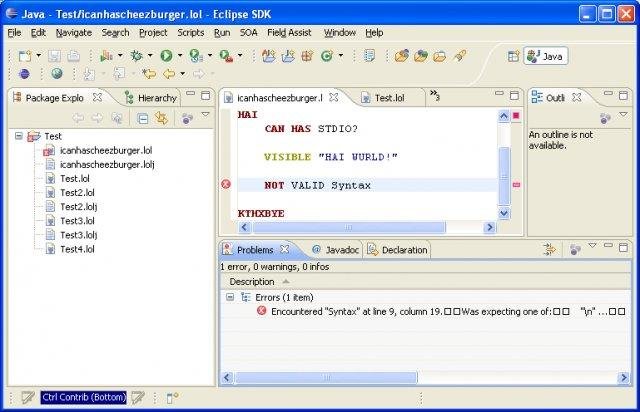Screen dimensions: 640x412
Task: Click the Last Edit Location icon
Action: (x=149, y=74)
